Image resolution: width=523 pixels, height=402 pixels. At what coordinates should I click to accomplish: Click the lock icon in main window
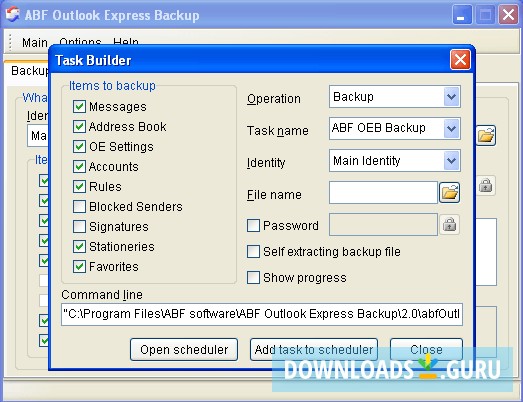click(486, 185)
